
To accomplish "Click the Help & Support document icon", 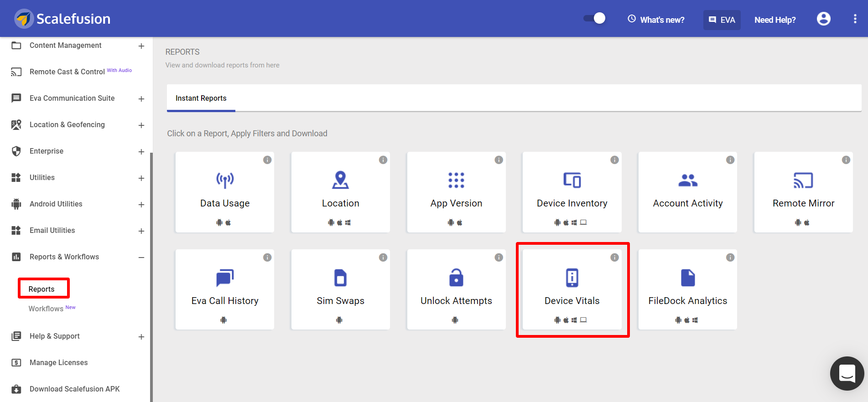I will 16,336.
